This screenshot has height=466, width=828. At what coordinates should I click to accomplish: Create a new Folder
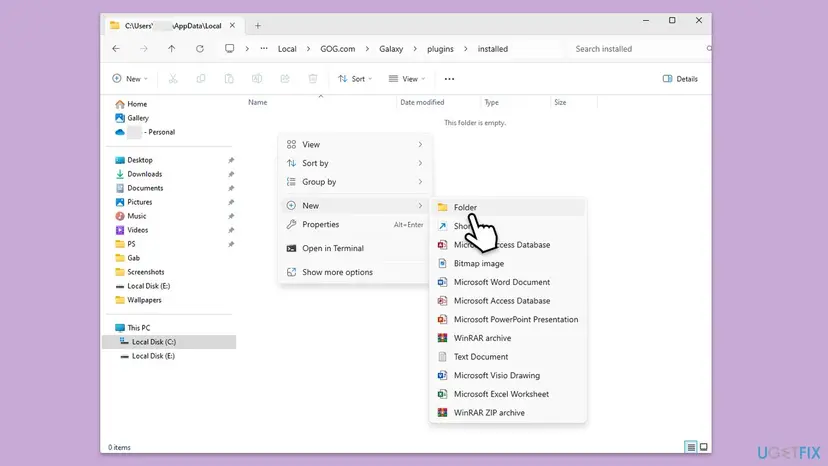(508, 207)
